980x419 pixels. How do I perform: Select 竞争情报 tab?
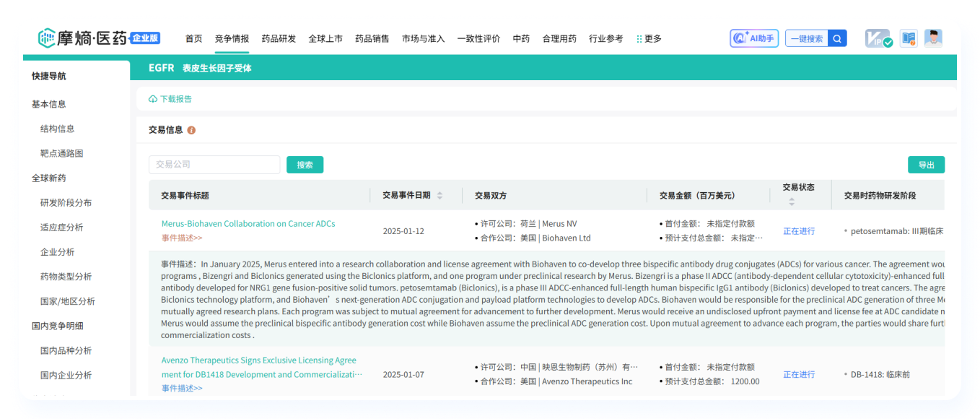click(x=232, y=39)
